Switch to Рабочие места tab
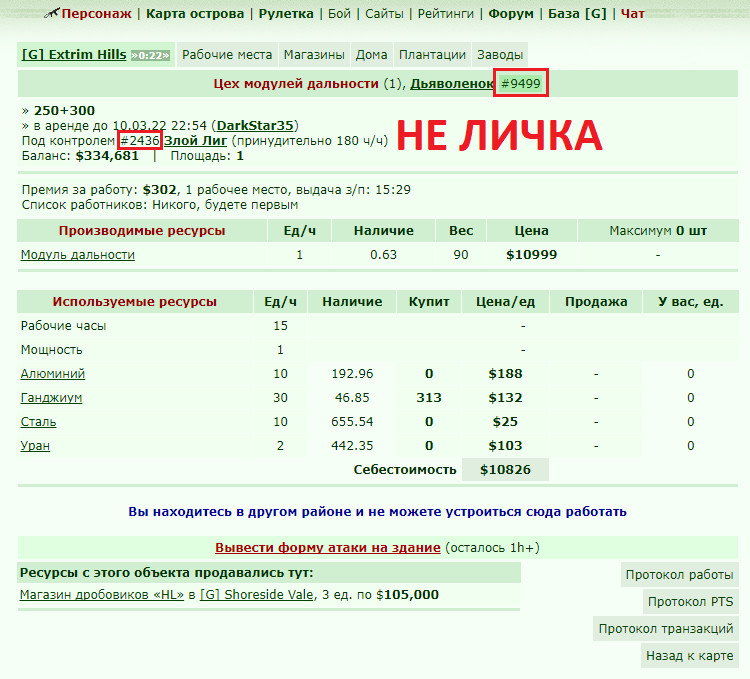The image size is (750, 679). (227, 55)
